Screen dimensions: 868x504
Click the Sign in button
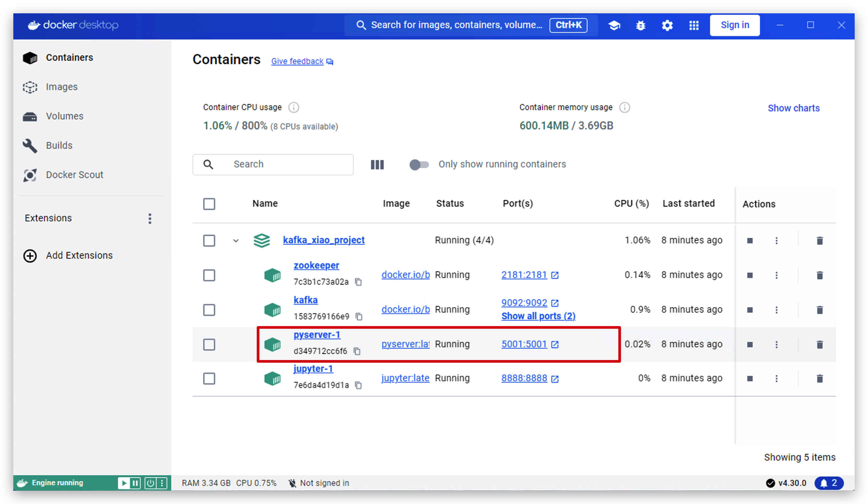point(735,25)
